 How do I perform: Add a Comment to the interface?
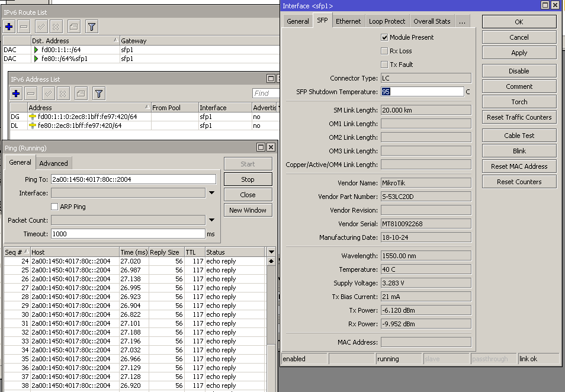coord(519,87)
